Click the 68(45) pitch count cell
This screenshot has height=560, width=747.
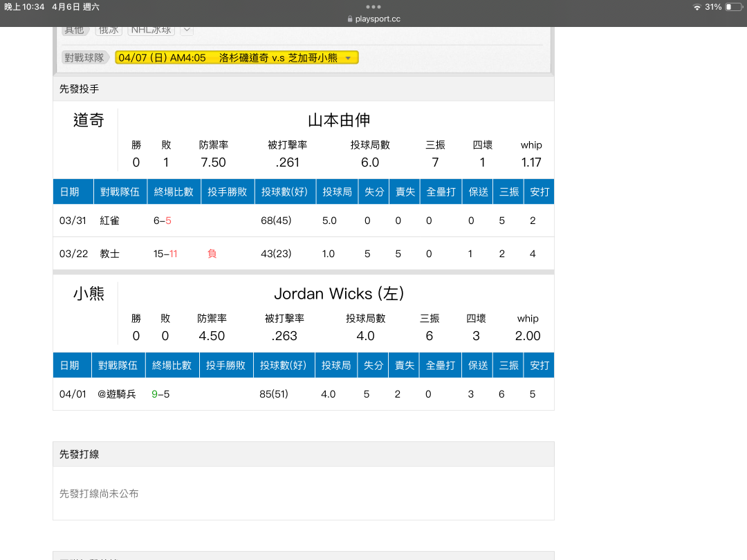click(276, 221)
